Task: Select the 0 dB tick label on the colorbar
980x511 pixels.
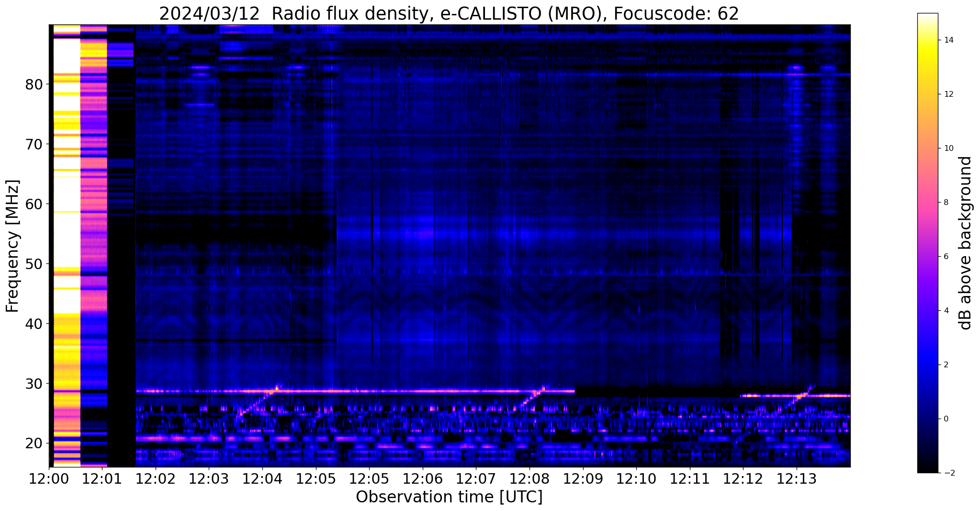Action: click(946, 419)
